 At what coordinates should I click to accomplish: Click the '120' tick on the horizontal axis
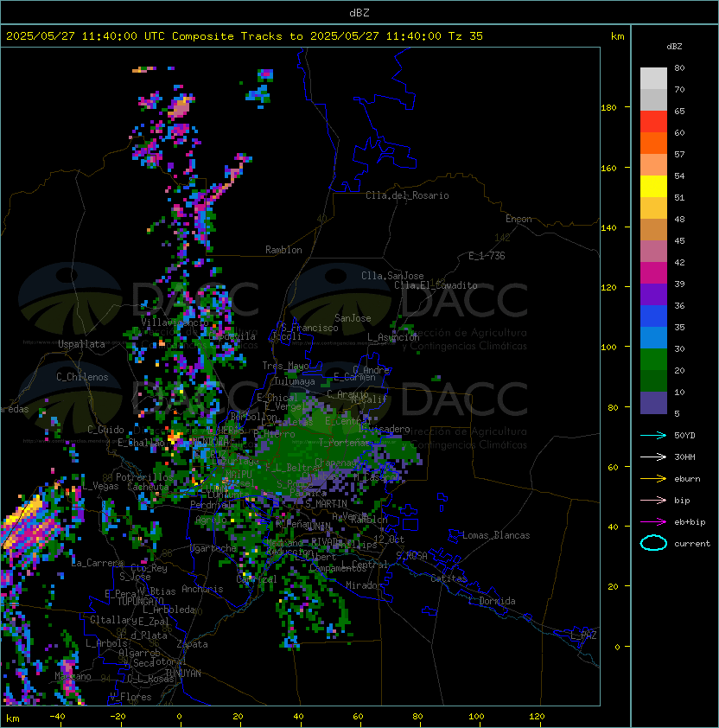click(x=537, y=717)
